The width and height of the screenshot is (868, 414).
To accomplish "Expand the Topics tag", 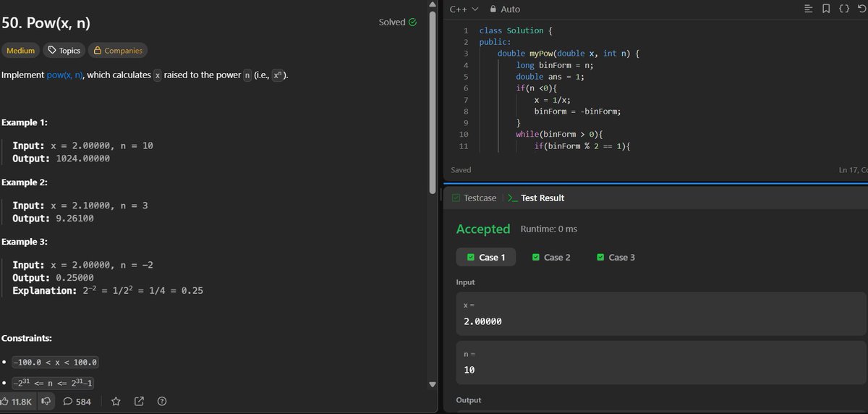I will point(63,51).
